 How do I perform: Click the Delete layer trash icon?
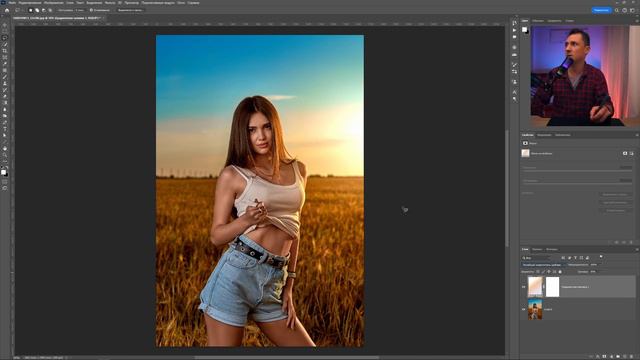point(631,356)
